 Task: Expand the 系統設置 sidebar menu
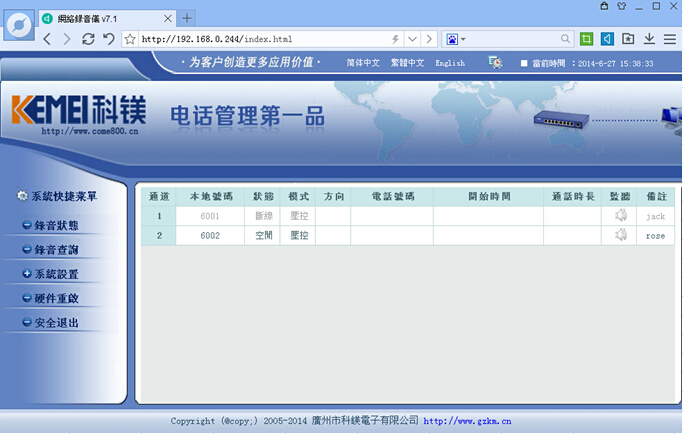coord(56,274)
